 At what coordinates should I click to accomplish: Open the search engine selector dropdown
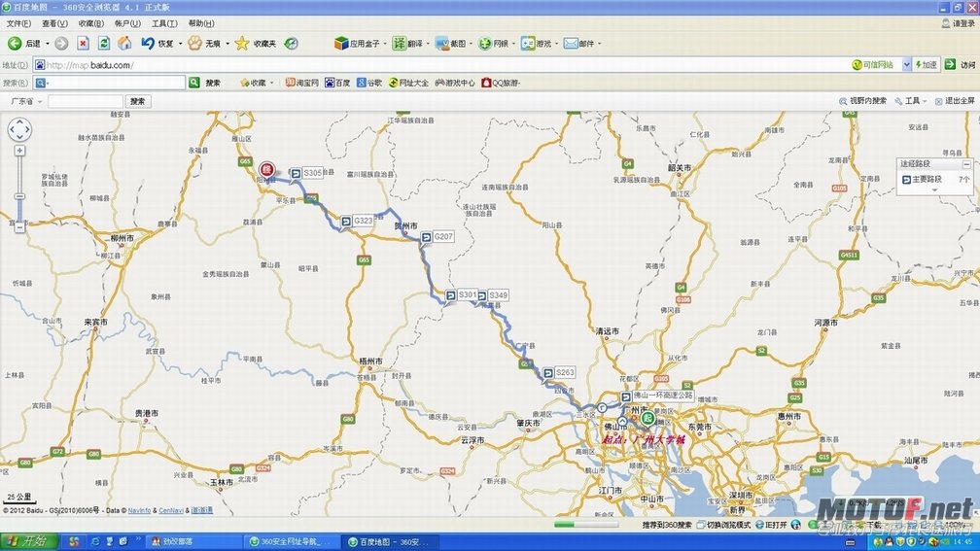click(x=42, y=83)
